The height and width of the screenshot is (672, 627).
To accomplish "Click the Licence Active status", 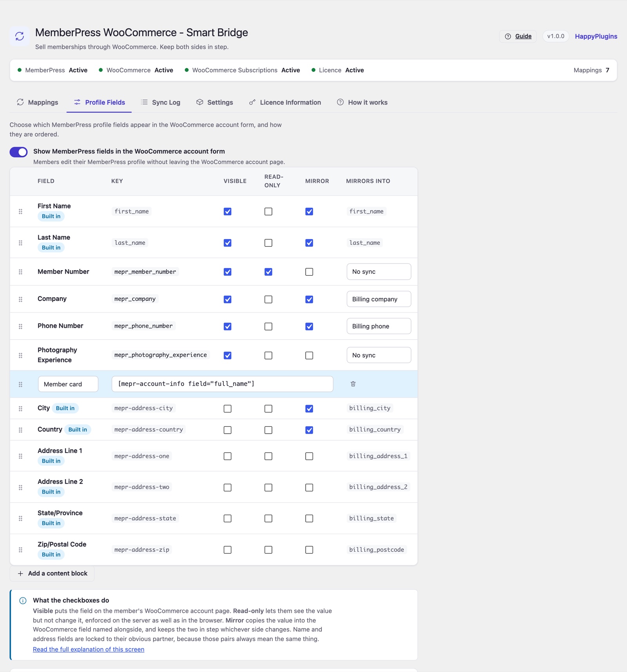I will (338, 70).
